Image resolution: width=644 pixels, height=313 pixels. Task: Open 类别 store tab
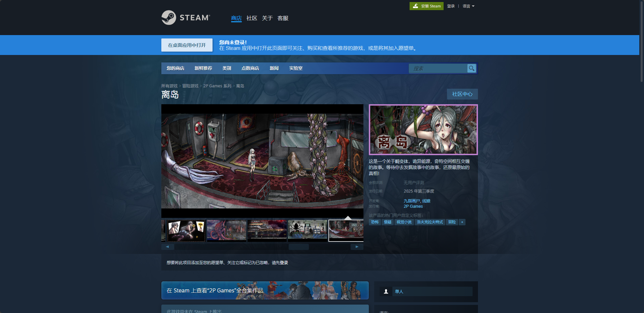(x=227, y=68)
